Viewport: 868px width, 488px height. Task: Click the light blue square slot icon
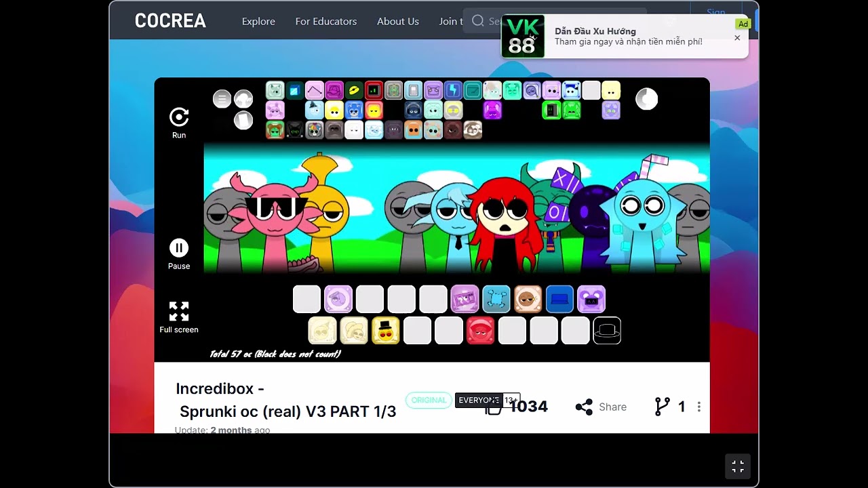(x=496, y=299)
